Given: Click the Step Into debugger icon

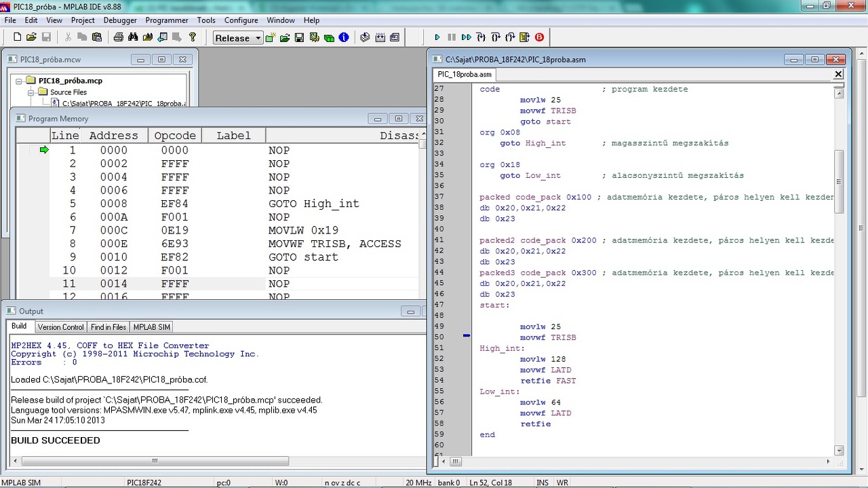Looking at the screenshot, I should [481, 37].
